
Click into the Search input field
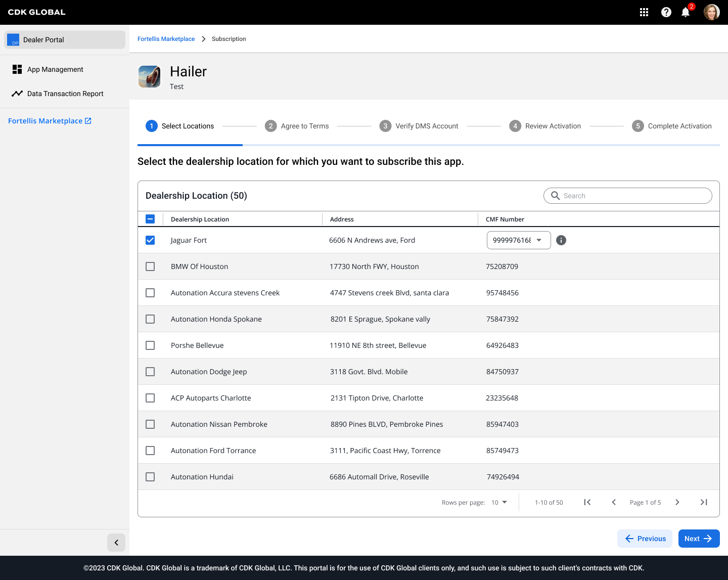628,196
